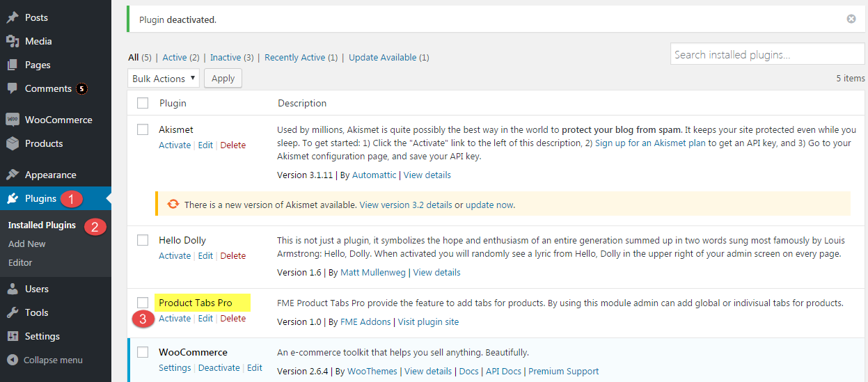Click Collapse menu text

coord(53,360)
